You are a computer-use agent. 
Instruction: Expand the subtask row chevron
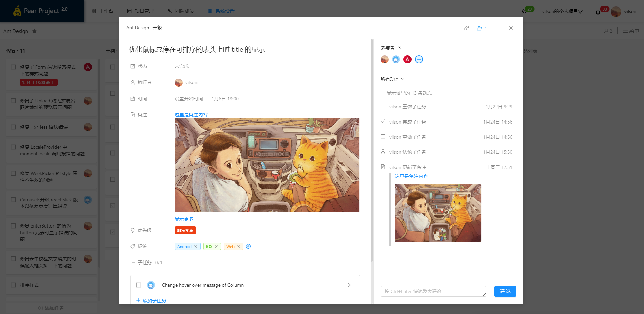pyautogui.click(x=349, y=285)
